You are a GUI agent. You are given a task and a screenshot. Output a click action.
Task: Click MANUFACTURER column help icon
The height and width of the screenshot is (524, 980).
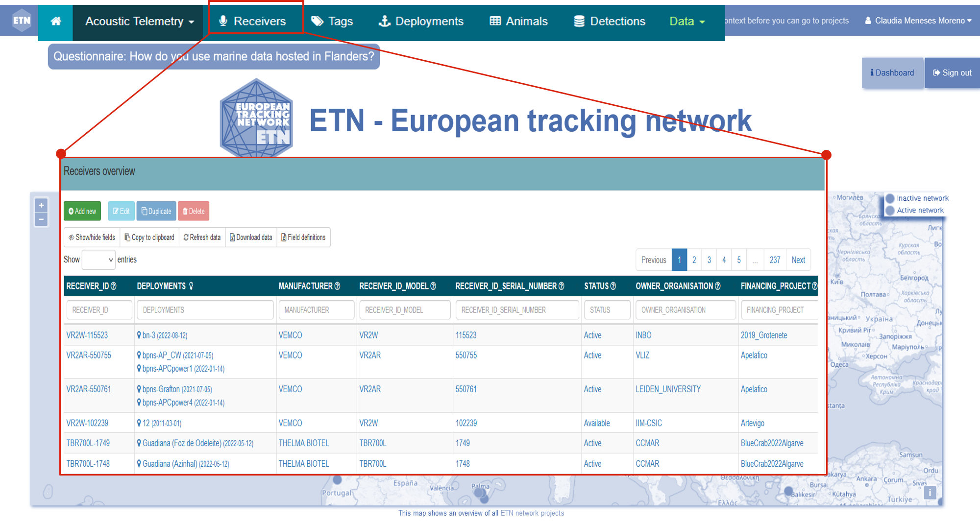pos(337,286)
